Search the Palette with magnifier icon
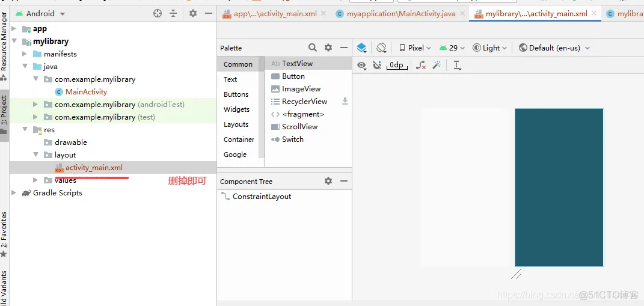The height and width of the screenshot is (306, 644). pyautogui.click(x=313, y=47)
